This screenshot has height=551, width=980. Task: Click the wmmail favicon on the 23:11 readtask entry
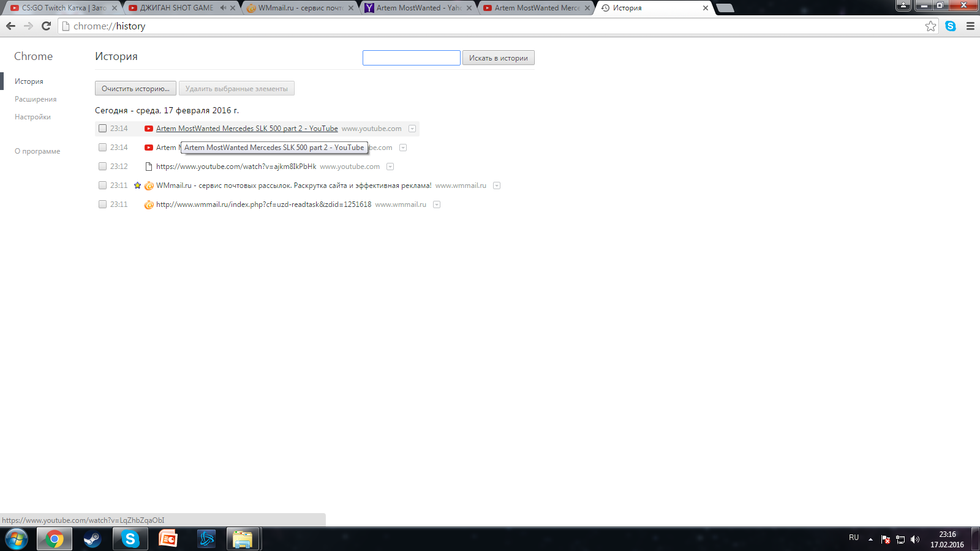[149, 204]
